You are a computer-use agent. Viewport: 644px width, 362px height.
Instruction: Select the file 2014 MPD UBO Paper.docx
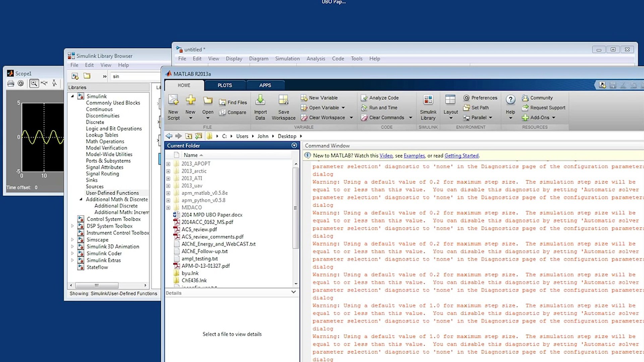(212, 215)
